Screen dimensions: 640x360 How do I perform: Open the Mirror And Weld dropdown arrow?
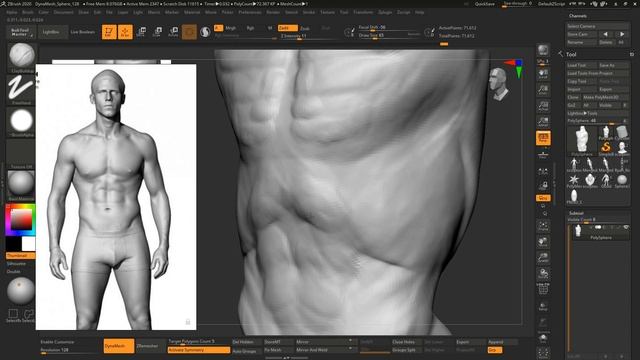(x=350, y=349)
